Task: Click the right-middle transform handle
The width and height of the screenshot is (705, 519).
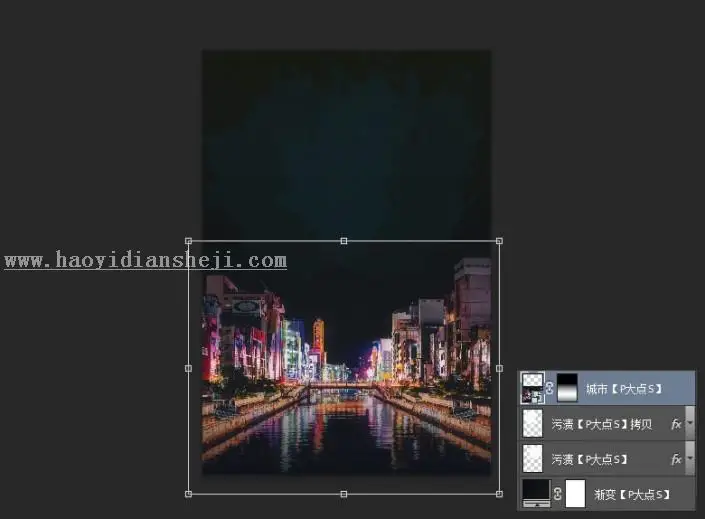Action: [499, 368]
